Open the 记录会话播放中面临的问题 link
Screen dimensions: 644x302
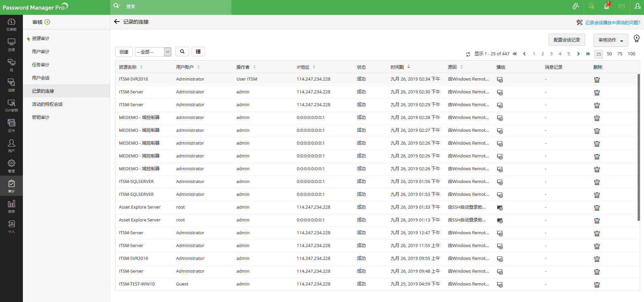pyautogui.click(x=612, y=23)
